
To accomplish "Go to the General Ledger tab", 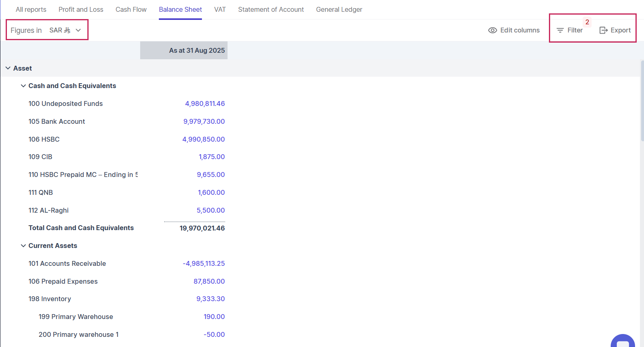I will pos(339,9).
